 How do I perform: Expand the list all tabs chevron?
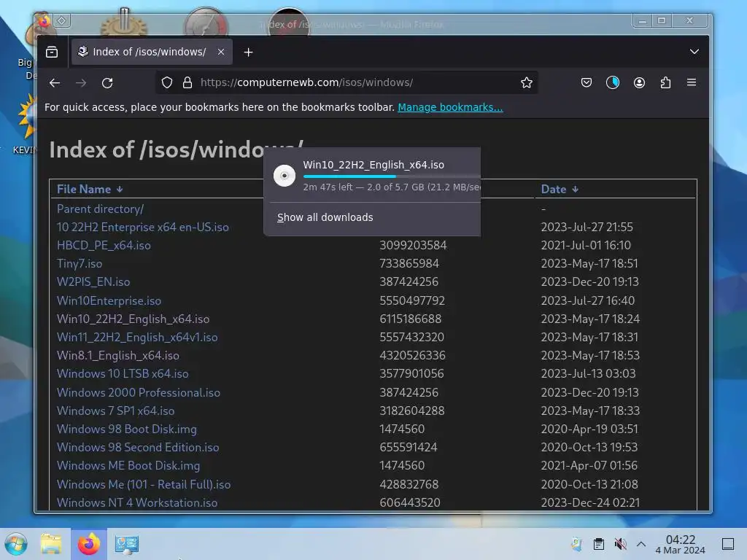(x=694, y=52)
